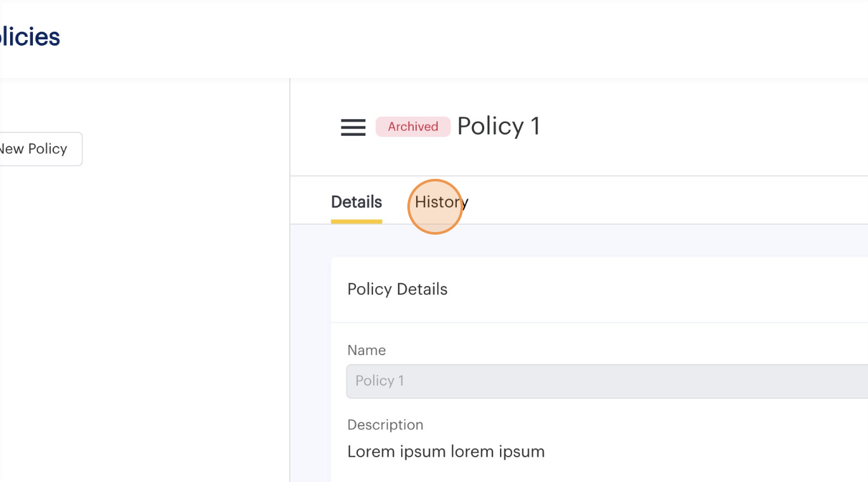Click the vertical divider between the panels

click(290, 285)
